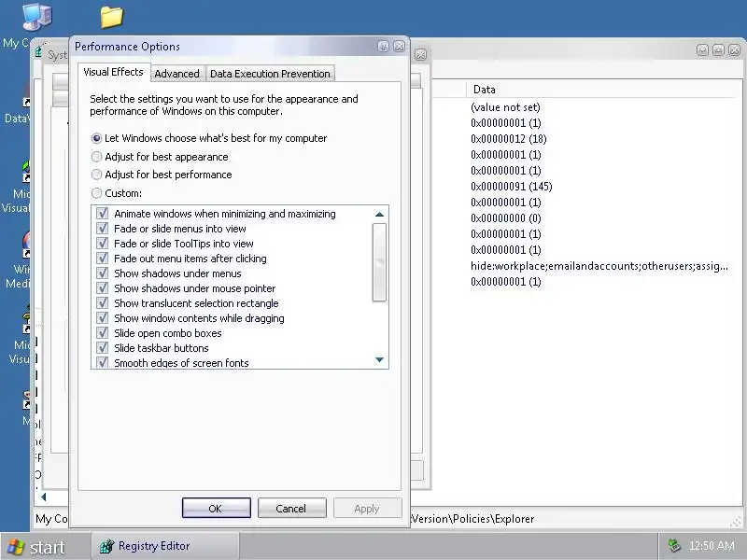The image size is (747, 560).
Task: Click Registry Editor left scroll arrow
Action: (44, 497)
